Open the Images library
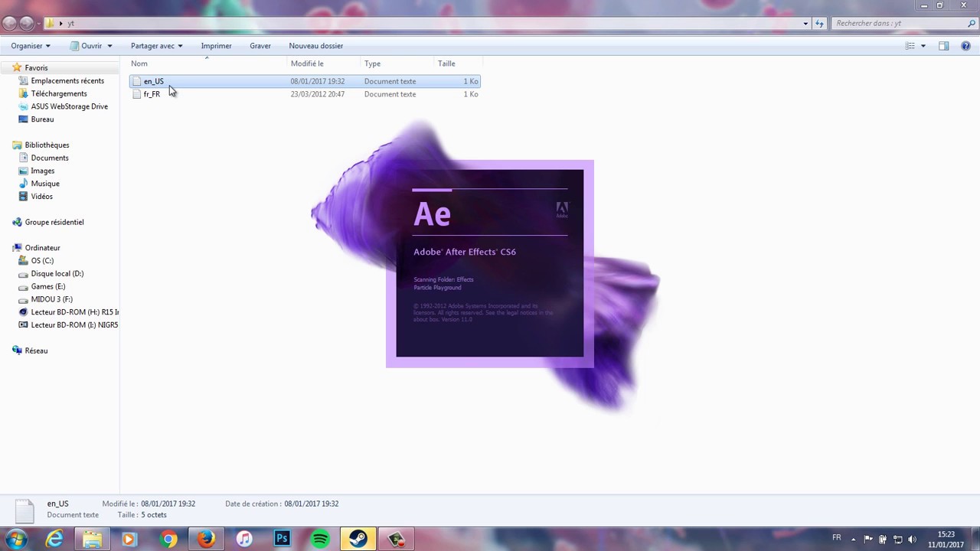 (42, 171)
